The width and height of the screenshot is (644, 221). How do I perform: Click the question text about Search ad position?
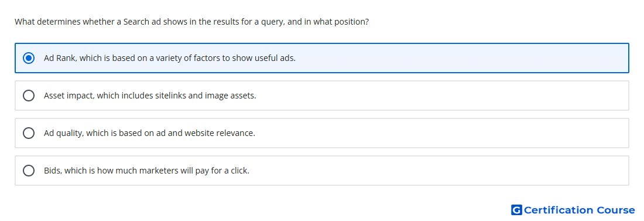pyautogui.click(x=192, y=22)
